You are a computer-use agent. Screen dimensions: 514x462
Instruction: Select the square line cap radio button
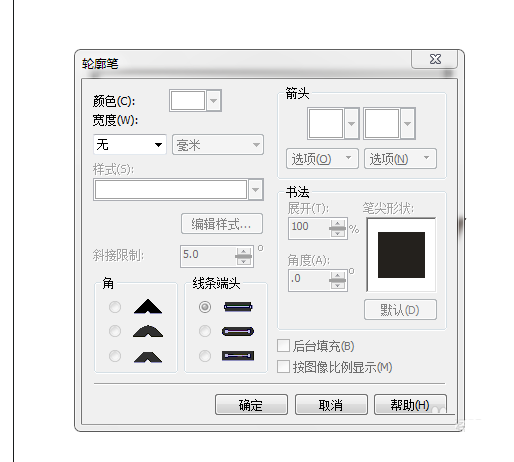click(x=205, y=307)
